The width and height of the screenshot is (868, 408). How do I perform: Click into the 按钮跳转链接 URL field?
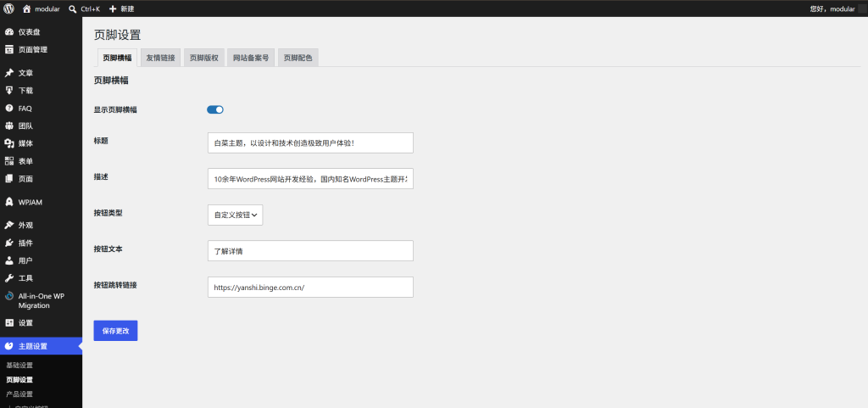click(310, 288)
